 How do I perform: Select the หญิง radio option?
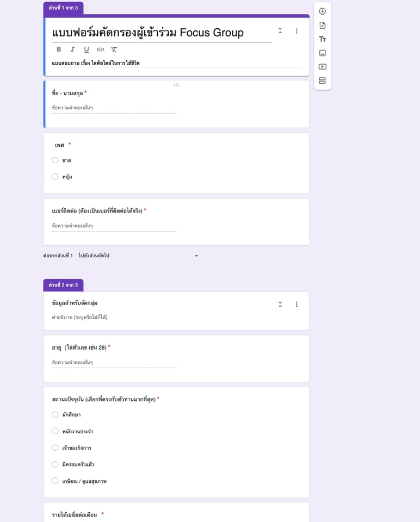[x=55, y=177]
